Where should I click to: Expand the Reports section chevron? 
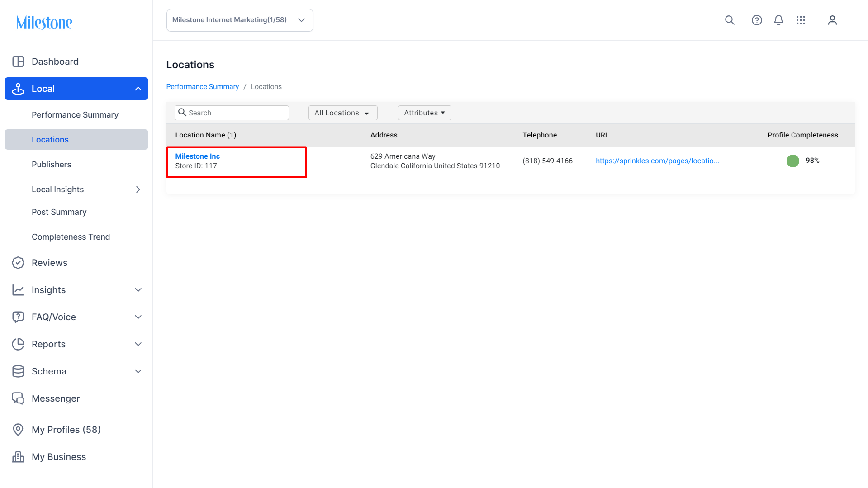pos(138,344)
